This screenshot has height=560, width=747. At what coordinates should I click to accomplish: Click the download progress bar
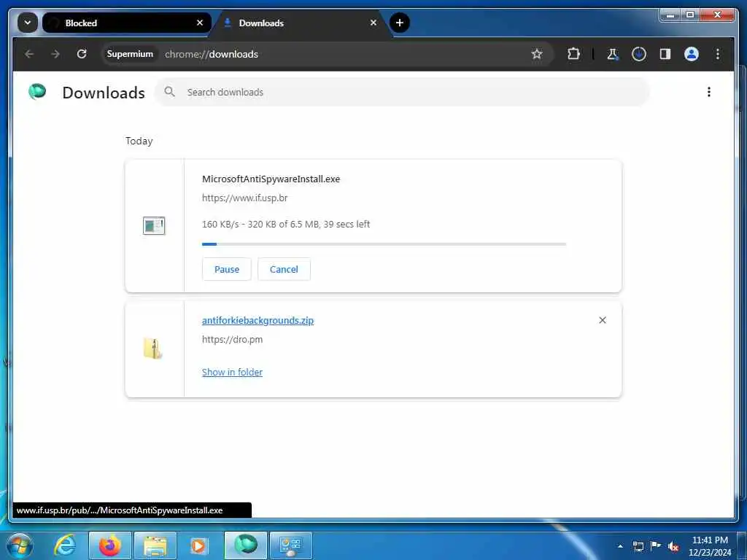384,244
